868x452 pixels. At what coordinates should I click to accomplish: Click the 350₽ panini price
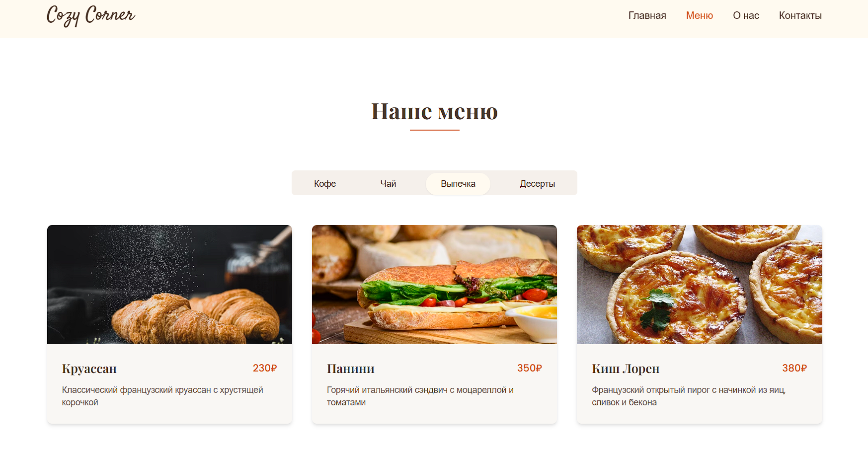click(x=530, y=368)
